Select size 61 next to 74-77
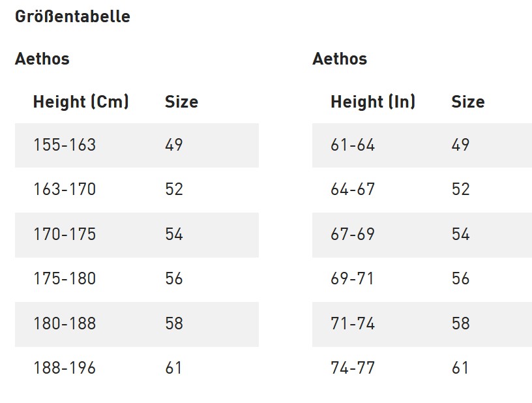This screenshot has width=532, height=403. click(460, 368)
